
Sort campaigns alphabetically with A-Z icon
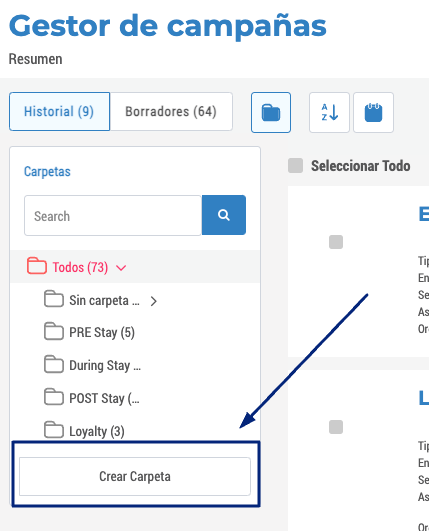click(x=329, y=112)
